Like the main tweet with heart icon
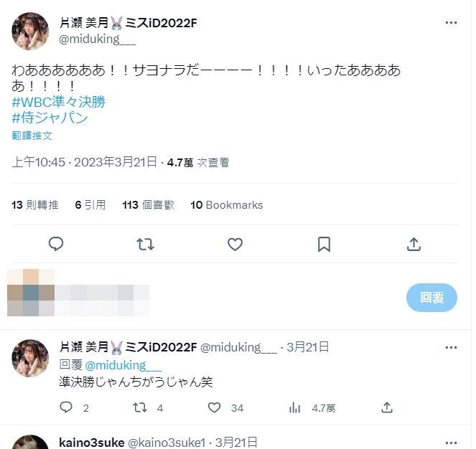 [x=235, y=244]
